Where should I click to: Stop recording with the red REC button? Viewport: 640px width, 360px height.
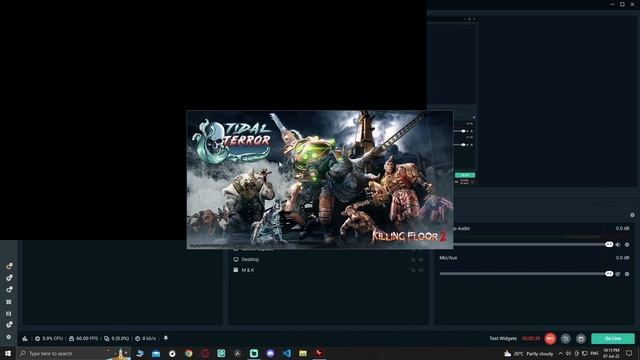click(x=550, y=338)
